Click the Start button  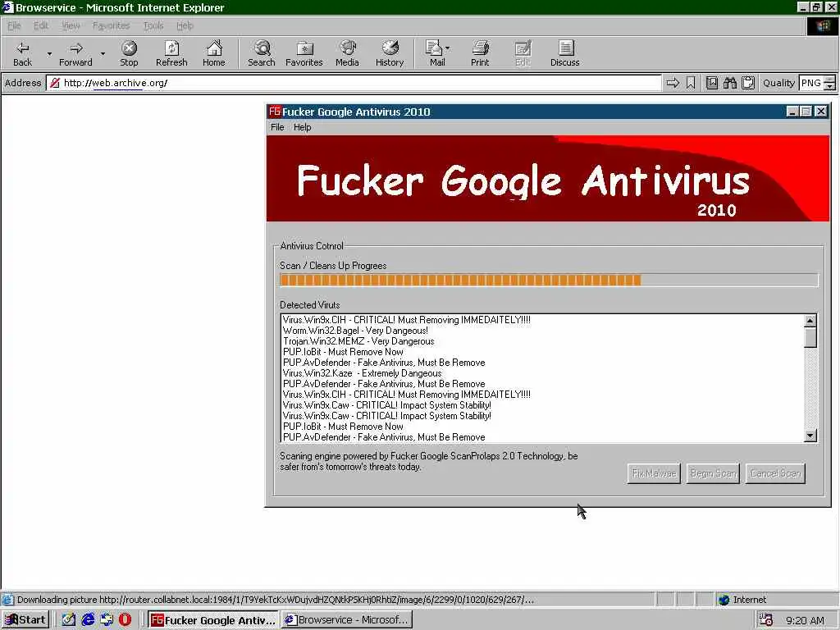pyautogui.click(x=25, y=620)
